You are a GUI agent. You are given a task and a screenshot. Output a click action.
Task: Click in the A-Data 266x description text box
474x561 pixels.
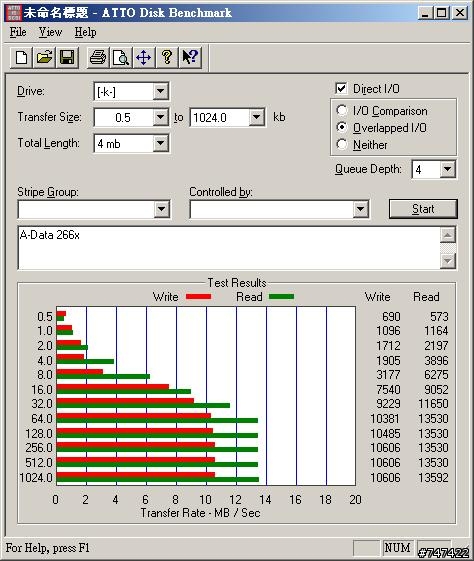pos(229,248)
